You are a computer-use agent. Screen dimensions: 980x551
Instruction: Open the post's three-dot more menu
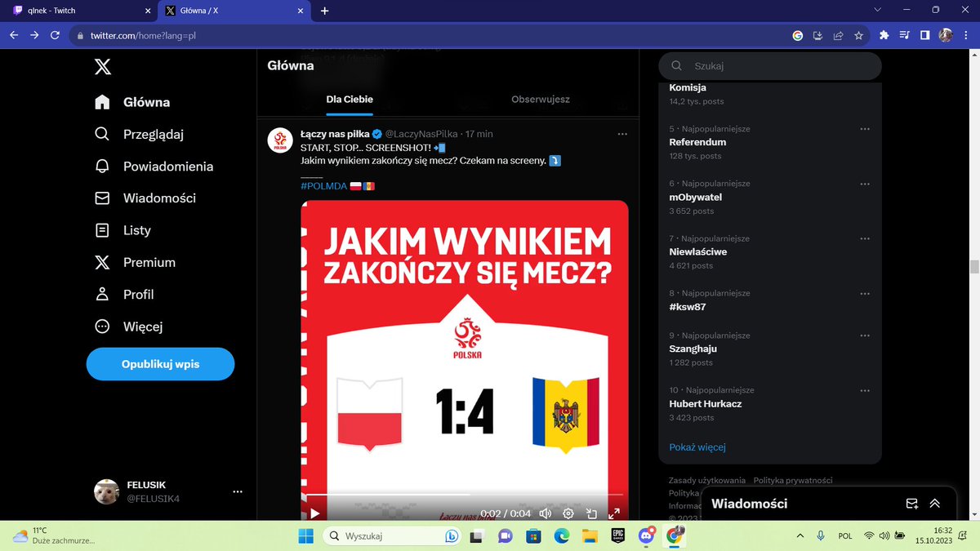pos(622,134)
